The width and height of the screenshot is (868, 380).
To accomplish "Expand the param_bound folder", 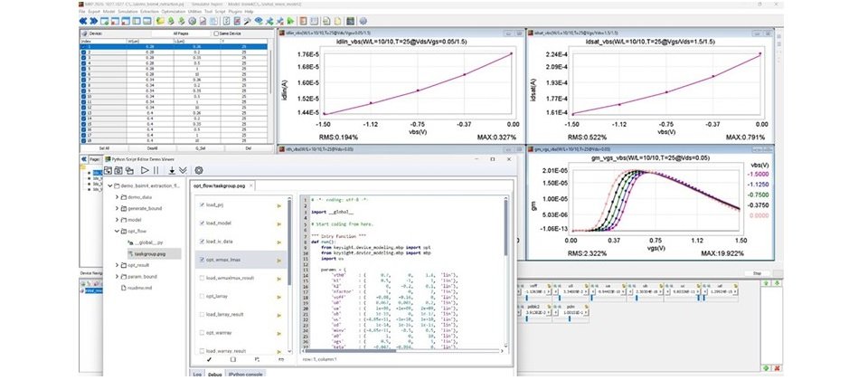I will [x=117, y=276].
